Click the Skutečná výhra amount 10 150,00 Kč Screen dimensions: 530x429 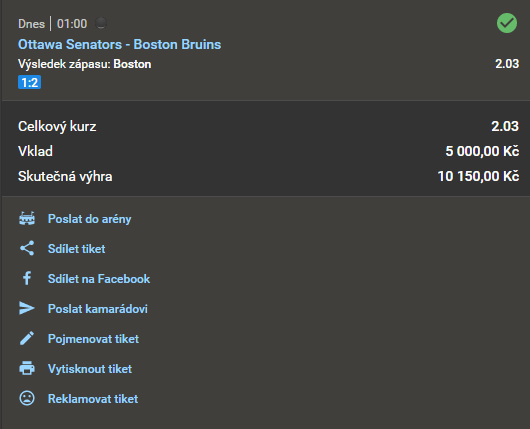[x=478, y=176]
